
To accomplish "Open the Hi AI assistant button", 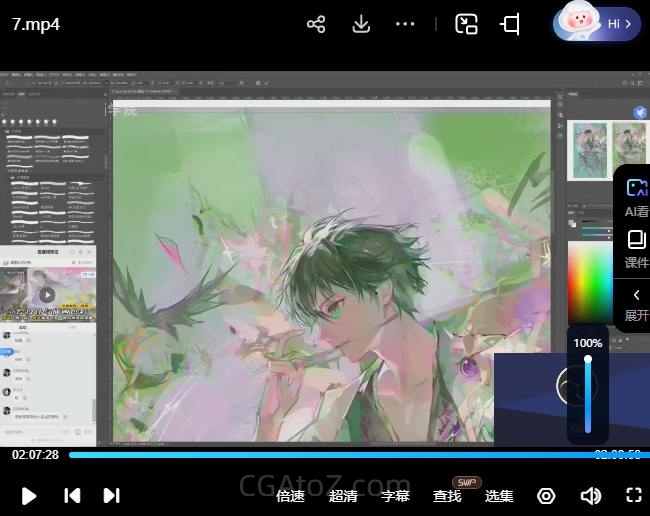I will tap(597, 24).
